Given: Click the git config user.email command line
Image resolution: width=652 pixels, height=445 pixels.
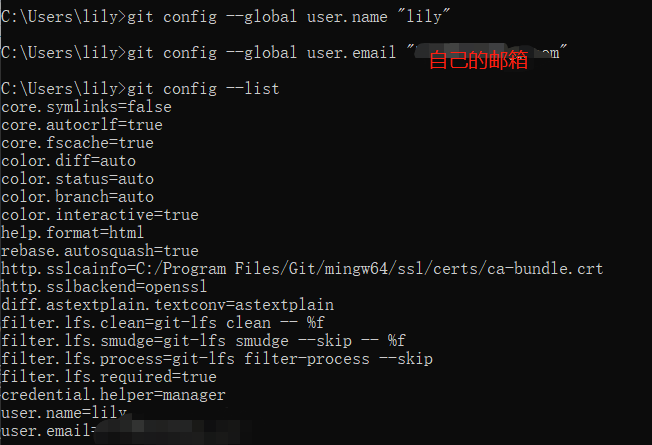Looking at the screenshot, I should click(284, 53).
